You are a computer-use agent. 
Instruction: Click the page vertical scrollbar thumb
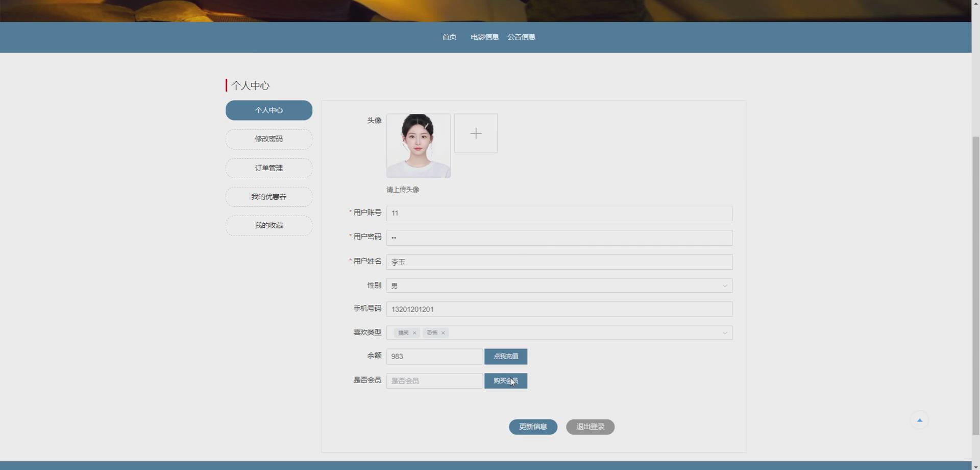[975, 285]
